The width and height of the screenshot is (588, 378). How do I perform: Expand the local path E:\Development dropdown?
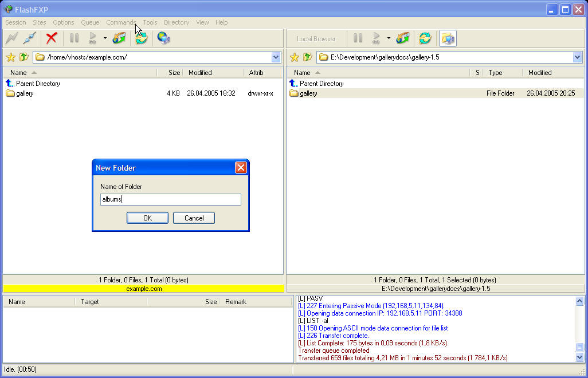point(577,57)
